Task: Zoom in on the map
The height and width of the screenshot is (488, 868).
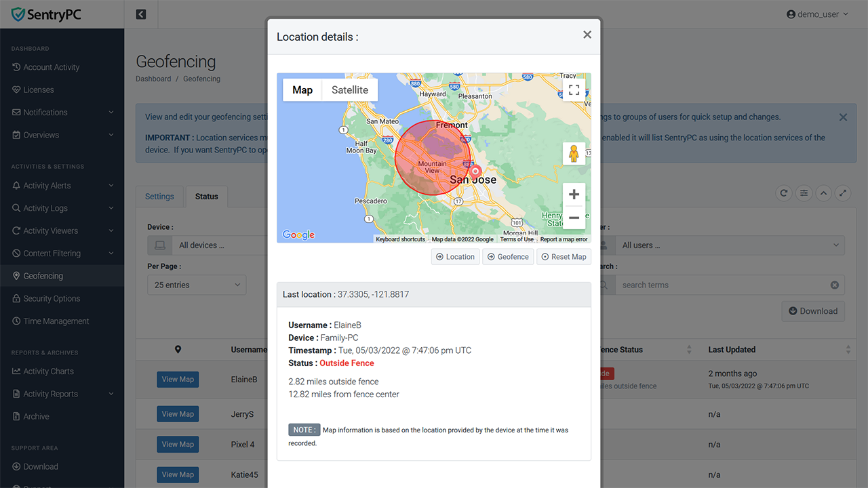Action: point(574,195)
